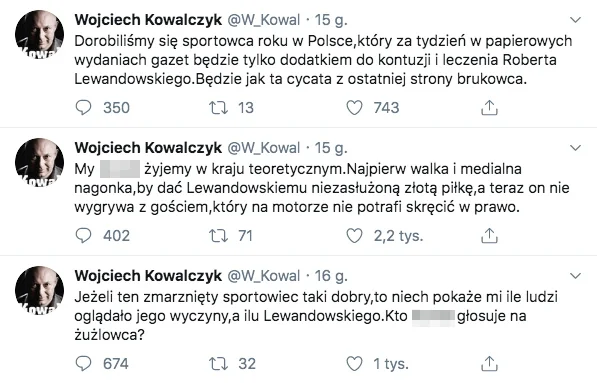Open the profile avatar of the third tweet
Image resolution: width=597 pixels, height=383 pixels.
(x=40, y=290)
